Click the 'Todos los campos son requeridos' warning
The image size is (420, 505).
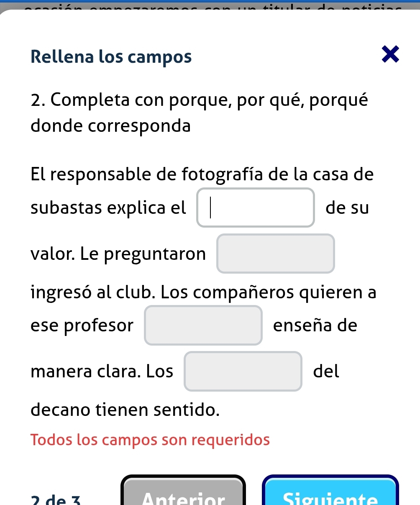pos(150,440)
